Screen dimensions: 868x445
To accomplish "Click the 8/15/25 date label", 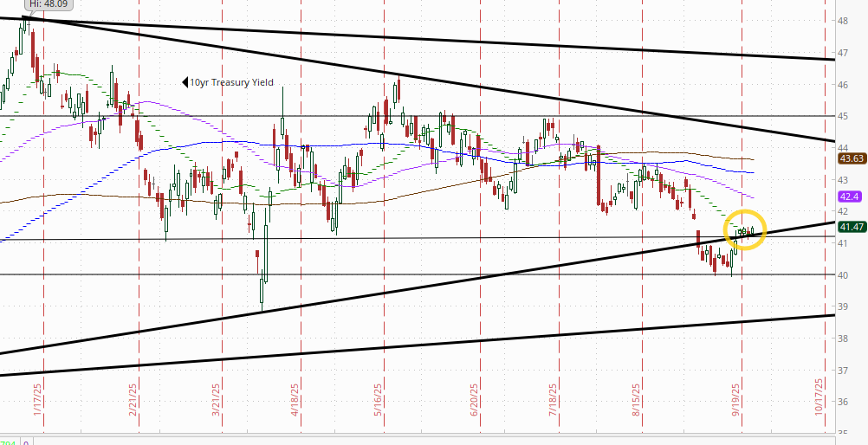I will tap(637, 400).
